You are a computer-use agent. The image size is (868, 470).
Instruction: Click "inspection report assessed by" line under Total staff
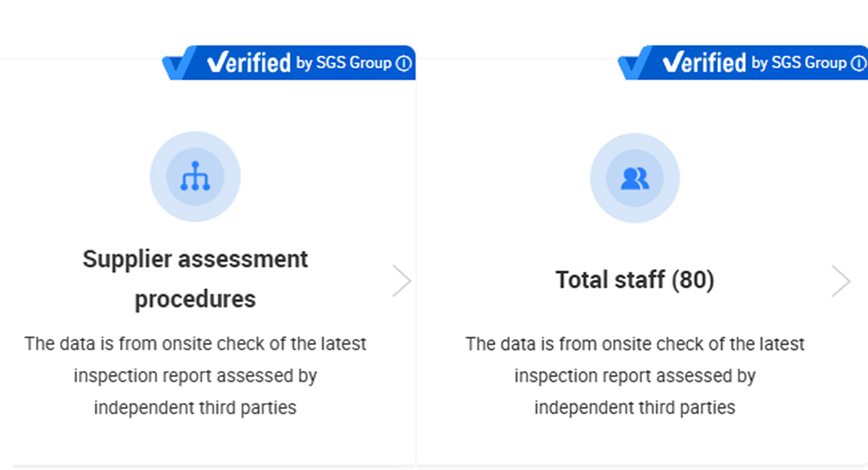click(x=634, y=376)
